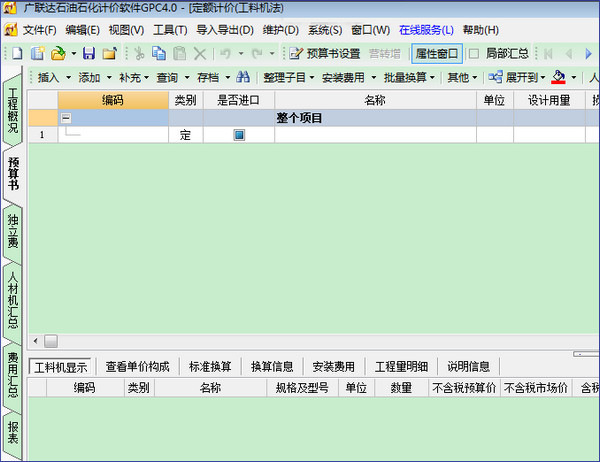Click the Save As folder icon

coord(109,54)
